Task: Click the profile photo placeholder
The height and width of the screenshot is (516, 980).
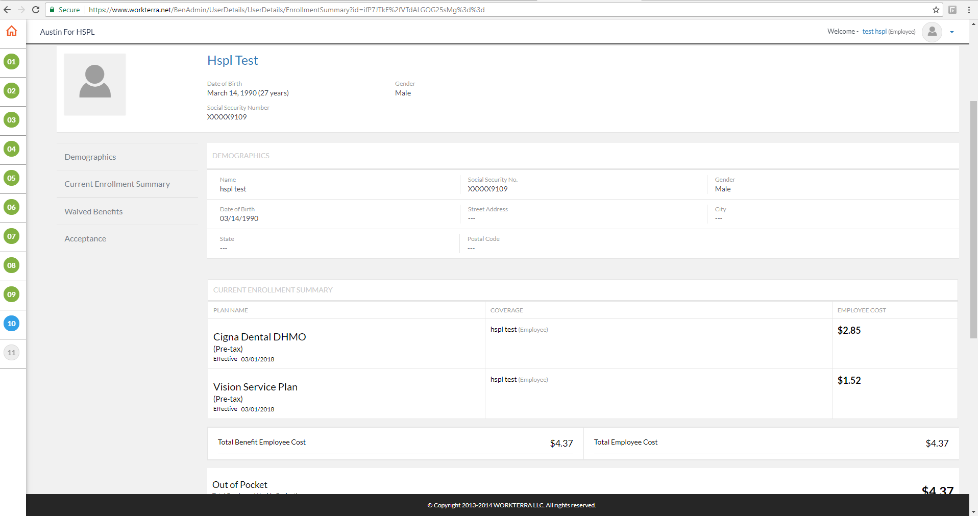Action: (x=95, y=85)
